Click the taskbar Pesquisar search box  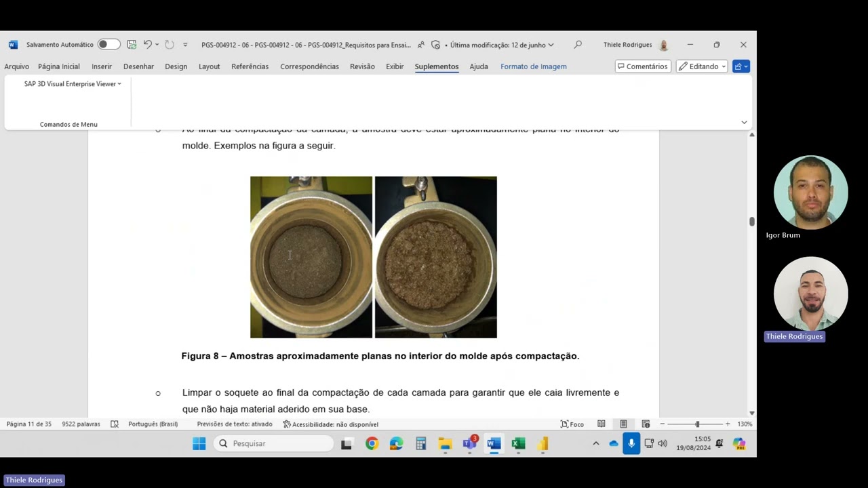(274, 444)
